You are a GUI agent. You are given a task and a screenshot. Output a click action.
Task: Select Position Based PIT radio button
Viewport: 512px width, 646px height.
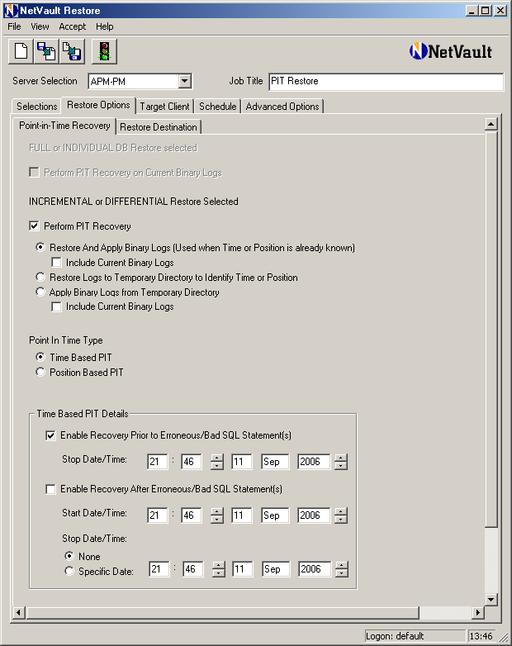coord(40,372)
